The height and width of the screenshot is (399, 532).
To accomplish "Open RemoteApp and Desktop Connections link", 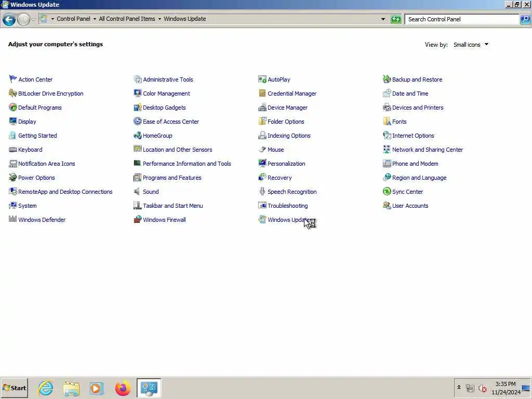I will tap(65, 192).
